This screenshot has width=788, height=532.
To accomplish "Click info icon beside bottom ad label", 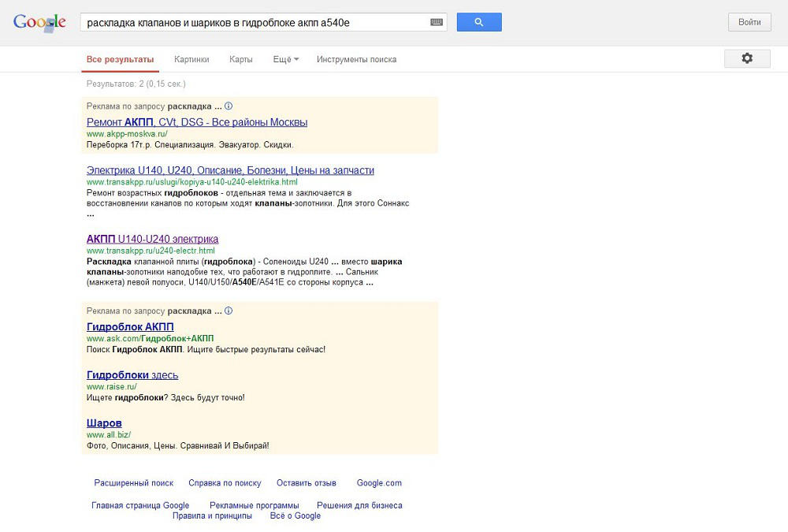I will pyautogui.click(x=229, y=311).
